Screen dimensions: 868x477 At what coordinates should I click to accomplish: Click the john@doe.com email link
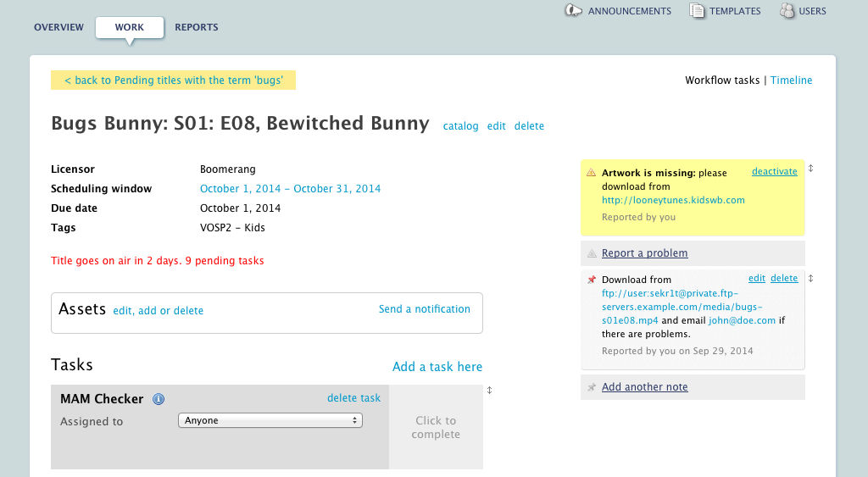pyautogui.click(x=742, y=320)
